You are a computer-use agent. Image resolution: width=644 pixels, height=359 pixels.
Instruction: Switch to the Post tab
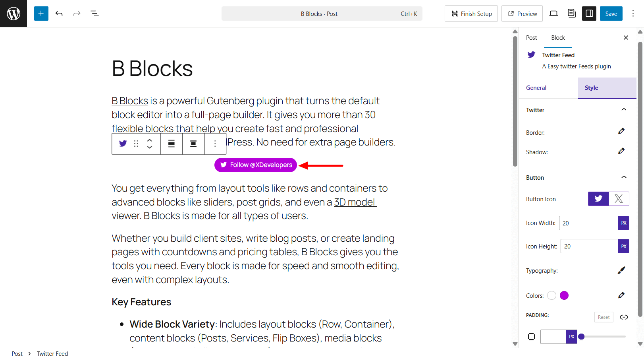(x=531, y=37)
